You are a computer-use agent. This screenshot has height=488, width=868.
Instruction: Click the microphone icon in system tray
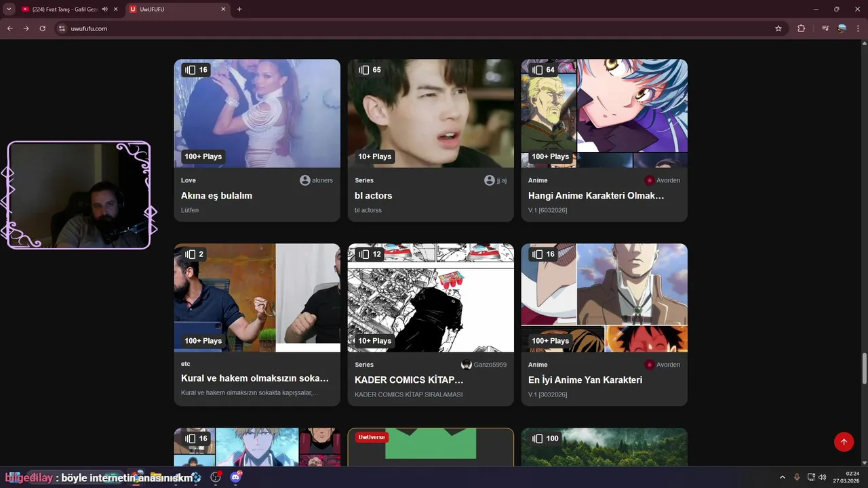(797, 477)
